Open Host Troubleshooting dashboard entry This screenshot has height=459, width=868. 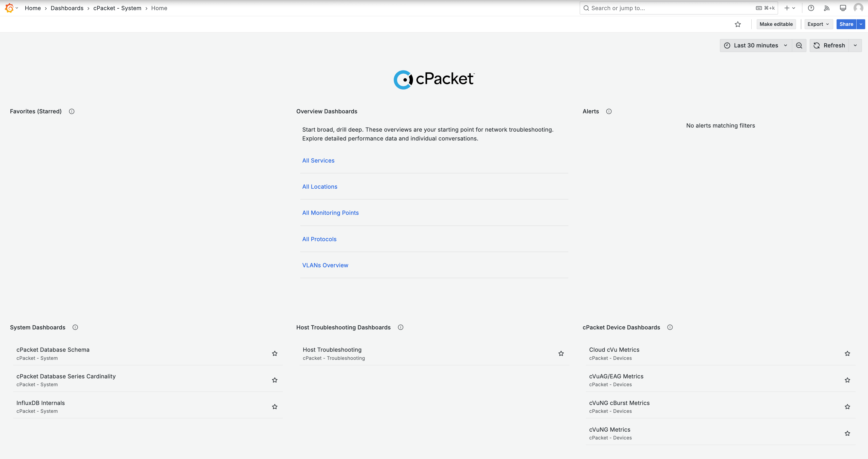pos(332,350)
